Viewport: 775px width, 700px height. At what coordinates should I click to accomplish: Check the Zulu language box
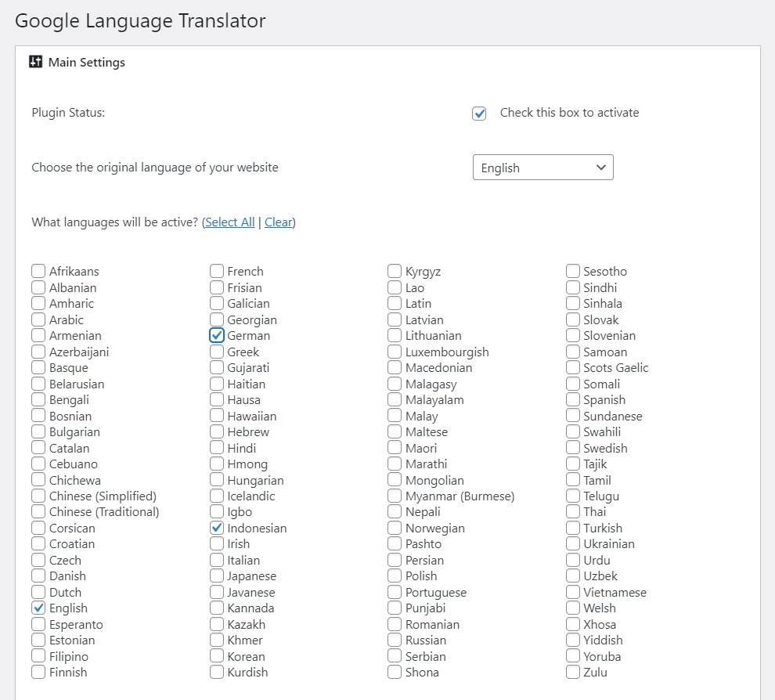(572, 673)
